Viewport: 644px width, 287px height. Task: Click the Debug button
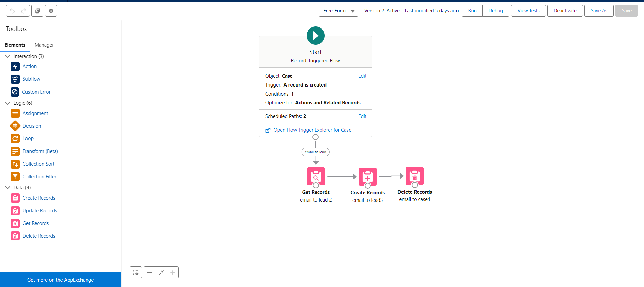click(495, 11)
